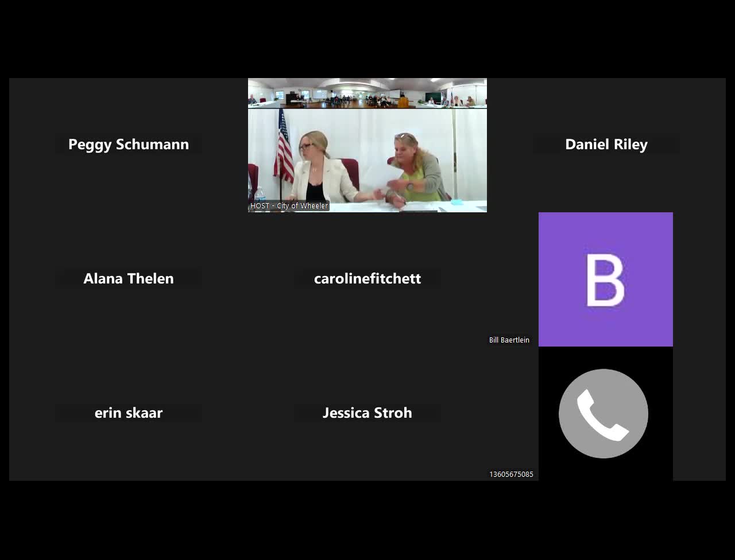Select carolinefitchett's participant name
The height and width of the screenshot is (560, 735).
[367, 278]
